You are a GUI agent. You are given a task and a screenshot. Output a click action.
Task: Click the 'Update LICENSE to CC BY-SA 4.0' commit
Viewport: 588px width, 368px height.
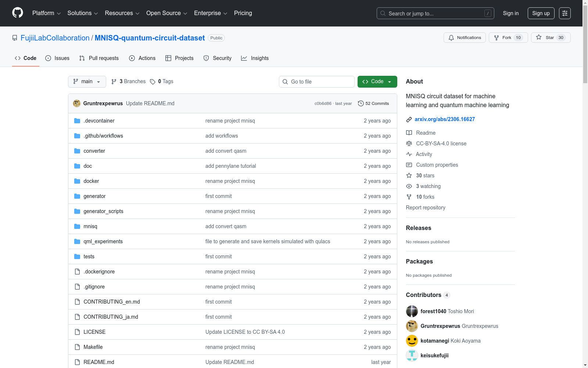pyautogui.click(x=245, y=332)
